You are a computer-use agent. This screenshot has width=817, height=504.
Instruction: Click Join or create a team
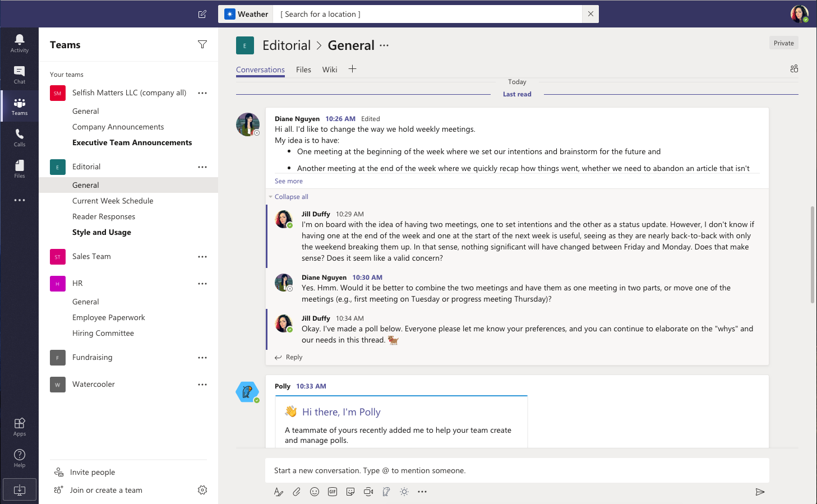pos(106,490)
